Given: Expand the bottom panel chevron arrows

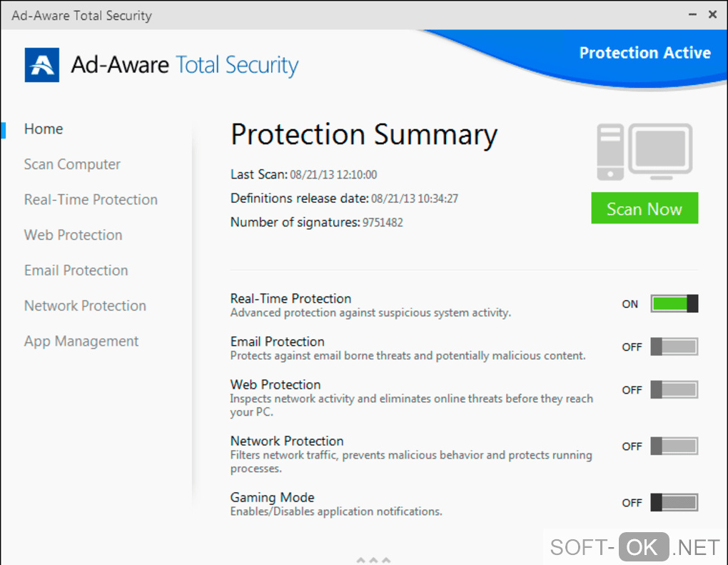Looking at the screenshot, I should tap(373, 559).
